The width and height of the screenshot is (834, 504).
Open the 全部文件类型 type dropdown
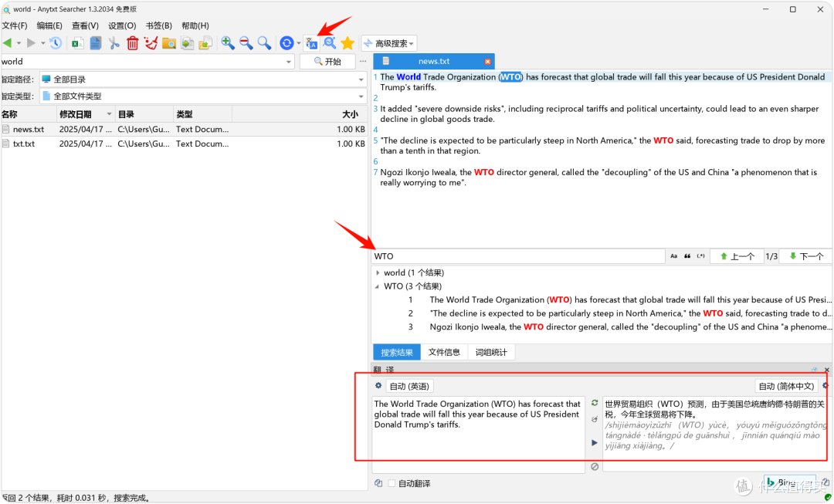pos(361,96)
